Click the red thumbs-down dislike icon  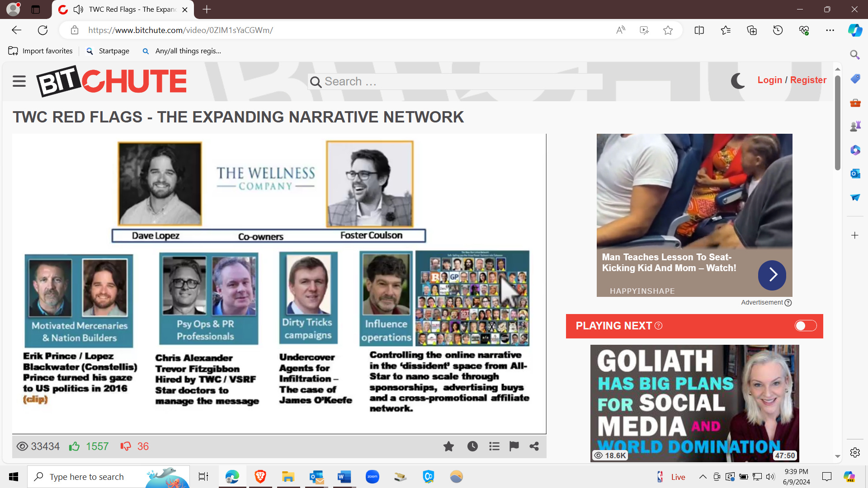click(126, 446)
